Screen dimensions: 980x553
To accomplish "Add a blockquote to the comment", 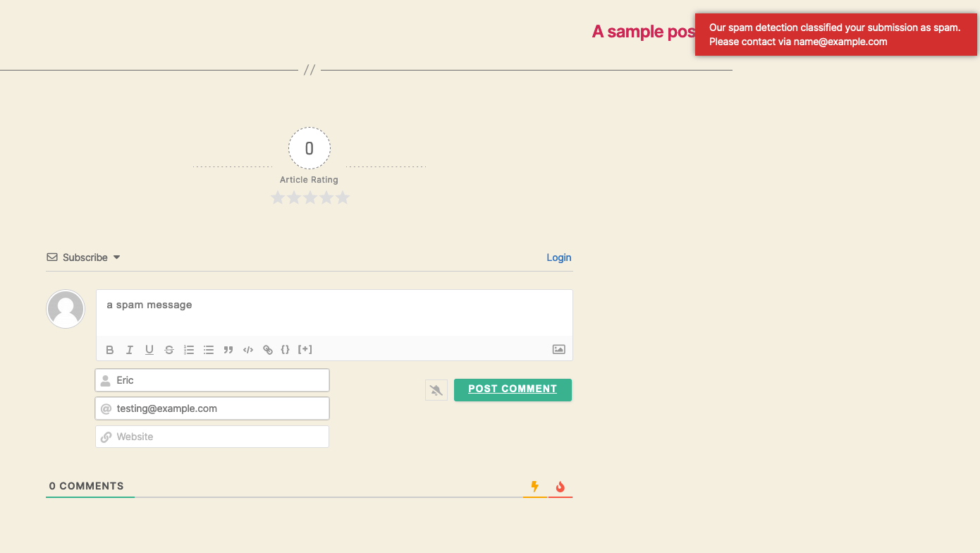I will coord(228,350).
